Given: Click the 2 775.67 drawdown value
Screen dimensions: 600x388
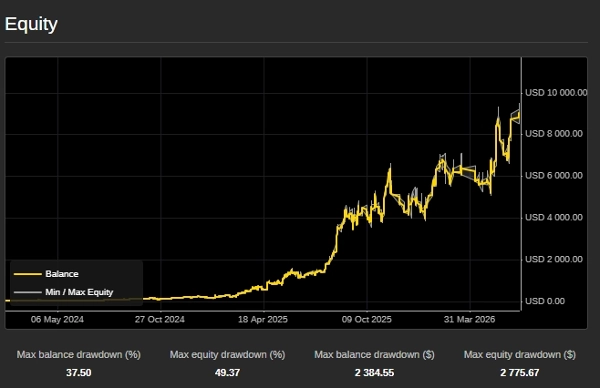Looking at the screenshot, I should point(520,373).
